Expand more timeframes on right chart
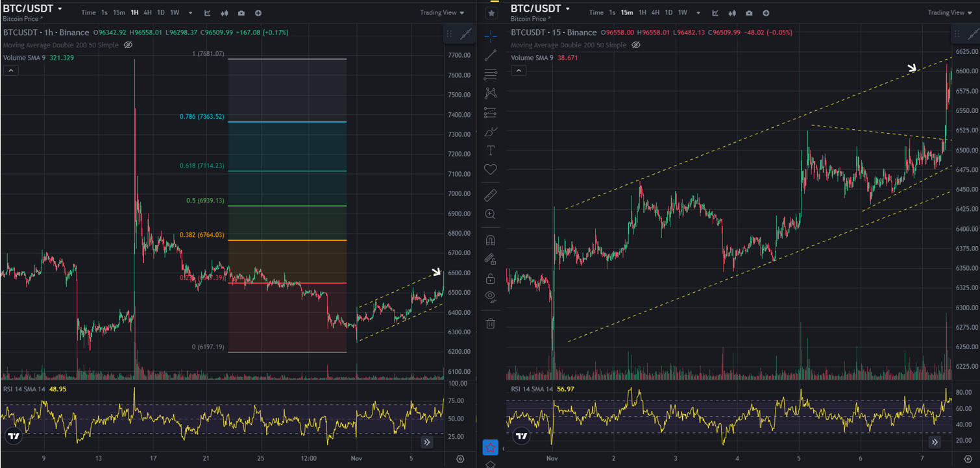Screen dimensions: 980x468 [698, 13]
